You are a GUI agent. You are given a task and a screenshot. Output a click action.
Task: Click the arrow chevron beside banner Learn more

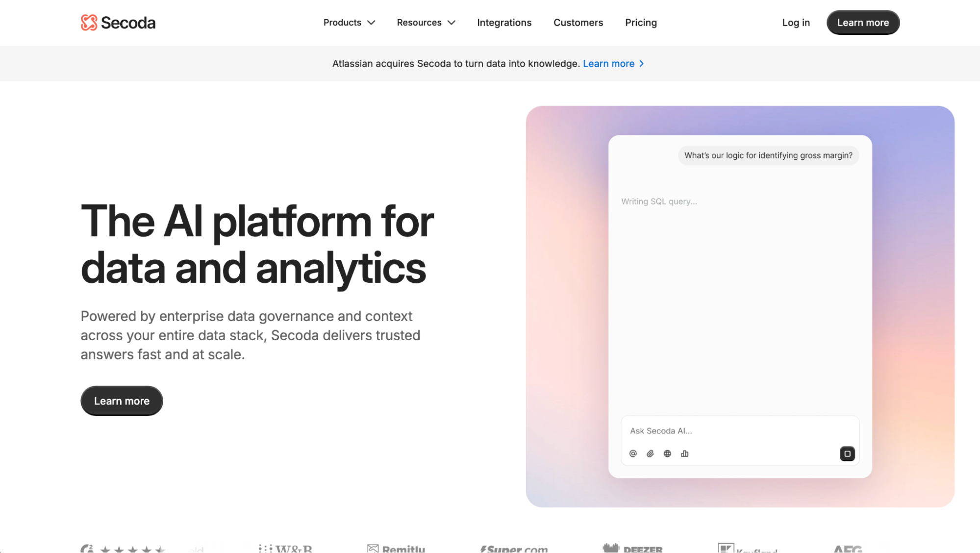point(641,64)
